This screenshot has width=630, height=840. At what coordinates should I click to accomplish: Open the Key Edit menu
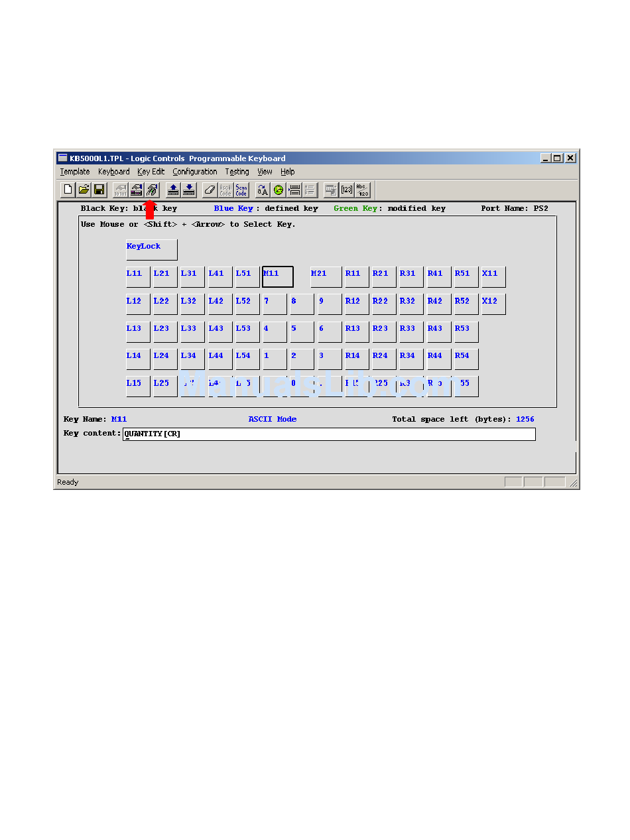pos(151,172)
